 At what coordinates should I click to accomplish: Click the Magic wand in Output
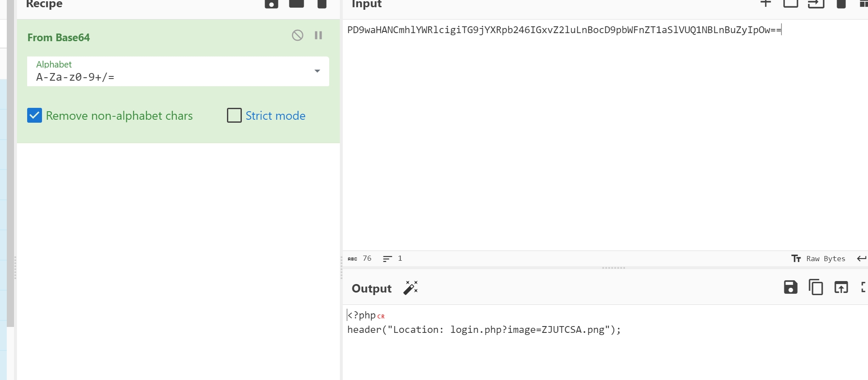(x=410, y=288)
